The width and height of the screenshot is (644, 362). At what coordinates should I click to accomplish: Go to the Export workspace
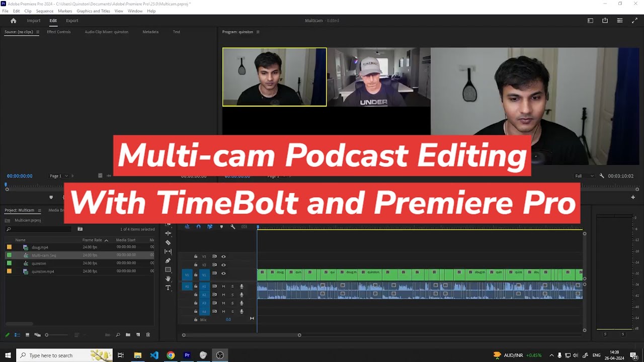click(x=72, y=21)
